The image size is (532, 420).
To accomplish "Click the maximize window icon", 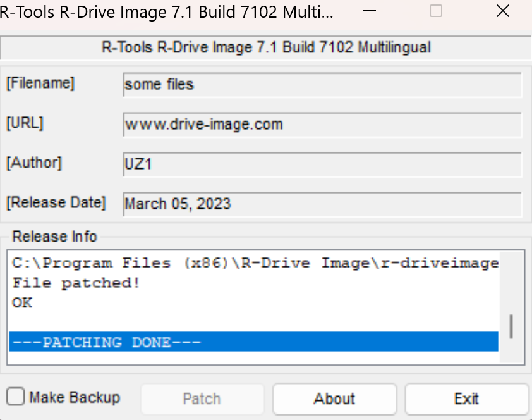I will tap(436, 11).
